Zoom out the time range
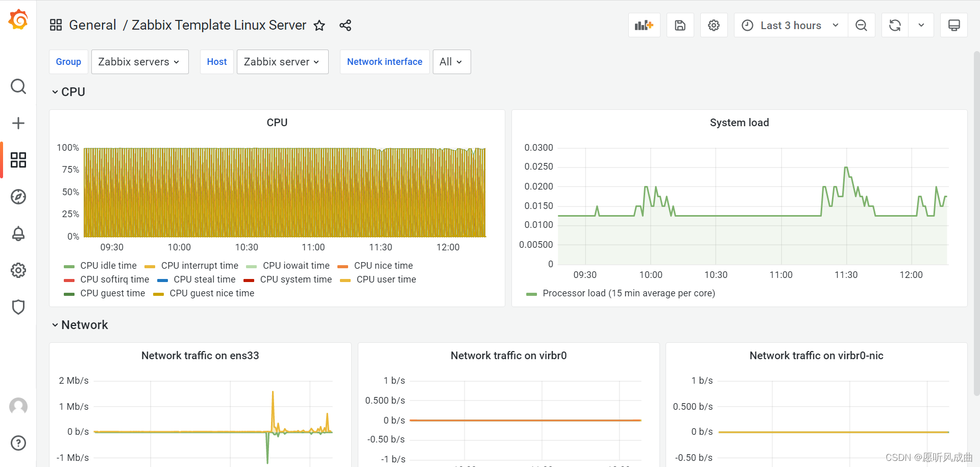 coord(861,25)
